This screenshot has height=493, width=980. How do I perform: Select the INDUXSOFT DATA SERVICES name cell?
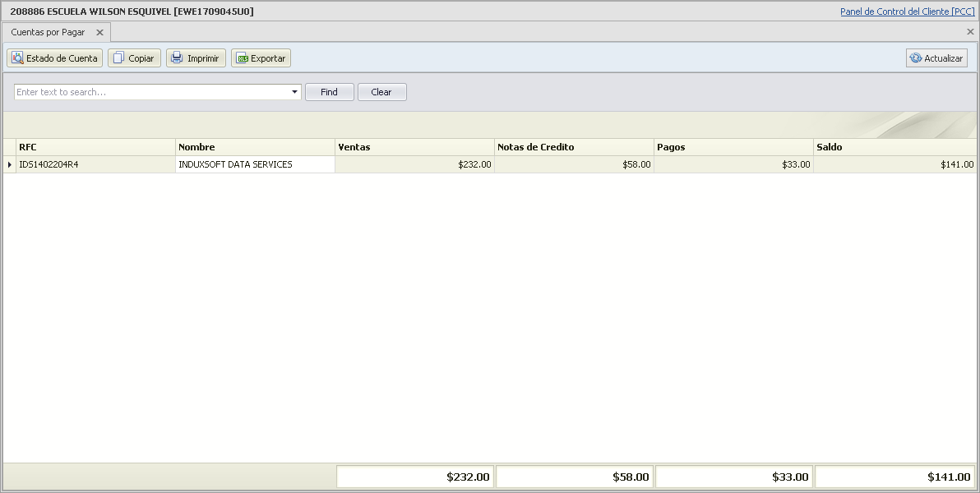255,164
